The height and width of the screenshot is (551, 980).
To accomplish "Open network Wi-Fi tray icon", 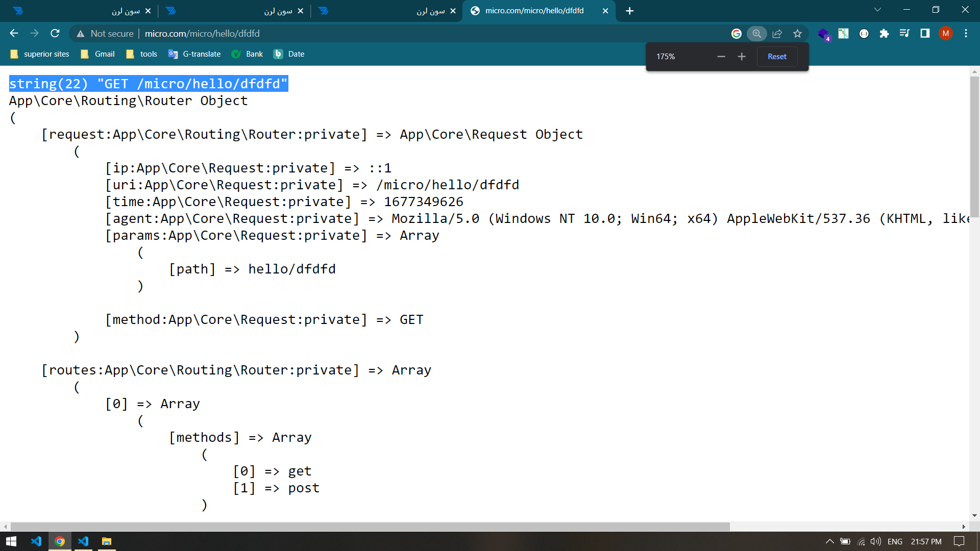I will 861,541.
